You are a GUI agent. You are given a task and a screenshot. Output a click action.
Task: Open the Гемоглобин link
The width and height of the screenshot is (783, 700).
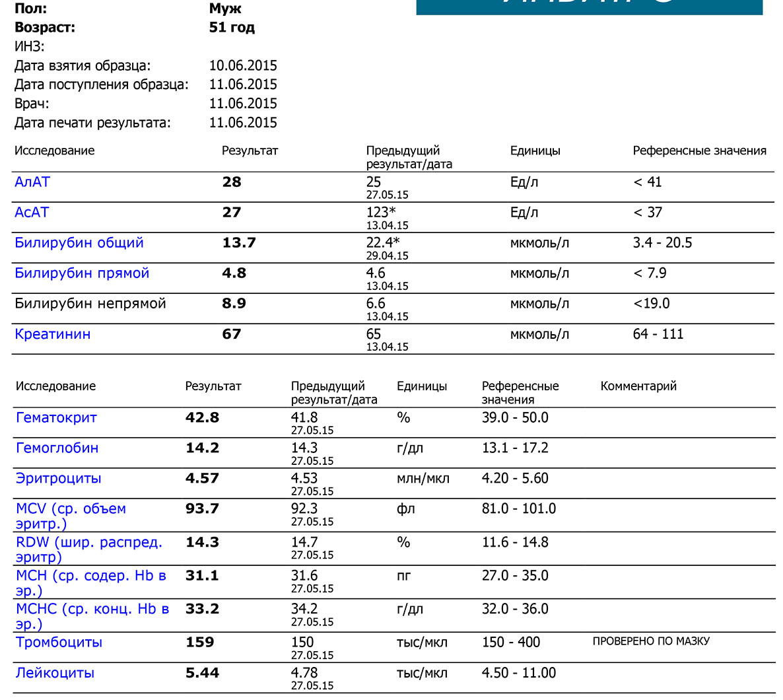point(57,448)
